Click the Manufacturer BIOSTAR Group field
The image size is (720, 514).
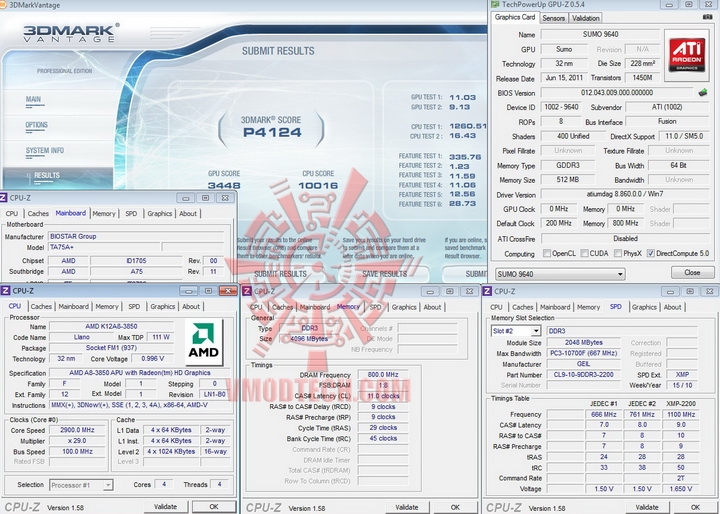(x=136, y=237)
